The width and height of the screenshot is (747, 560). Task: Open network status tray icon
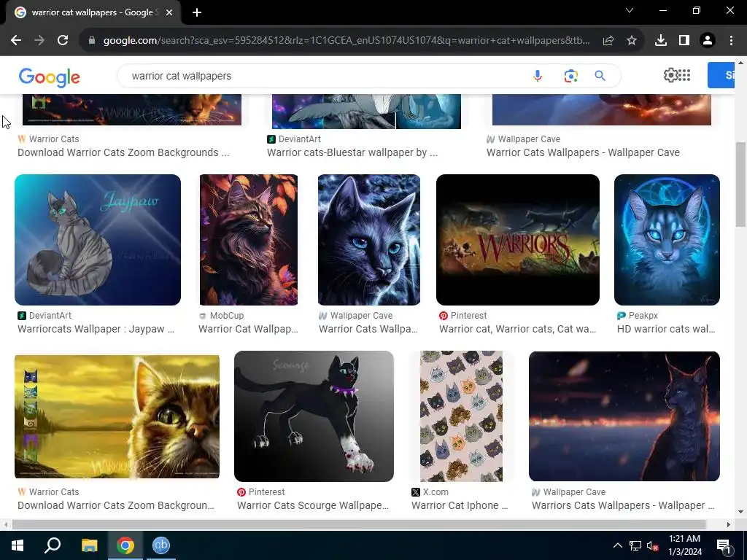click(635, 545)
